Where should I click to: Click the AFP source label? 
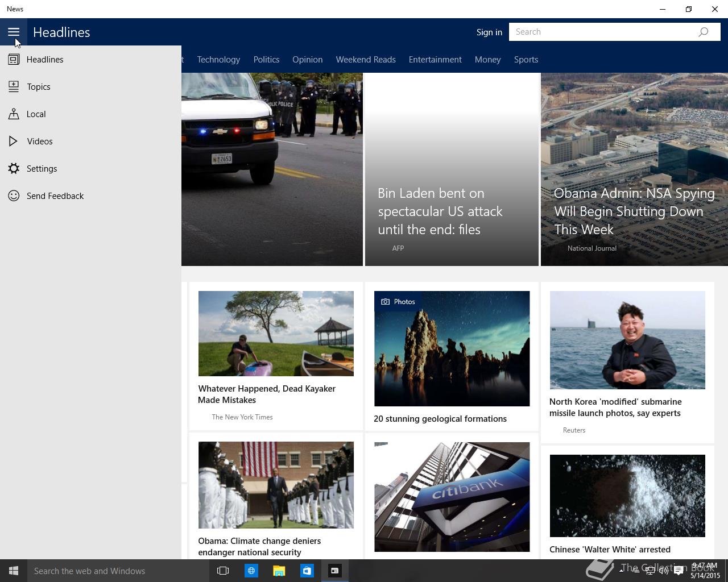(x=398, y=248)
